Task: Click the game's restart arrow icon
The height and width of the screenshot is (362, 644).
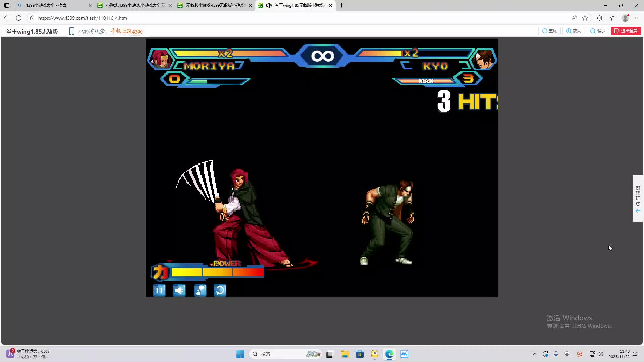Action: pos(220,290)
